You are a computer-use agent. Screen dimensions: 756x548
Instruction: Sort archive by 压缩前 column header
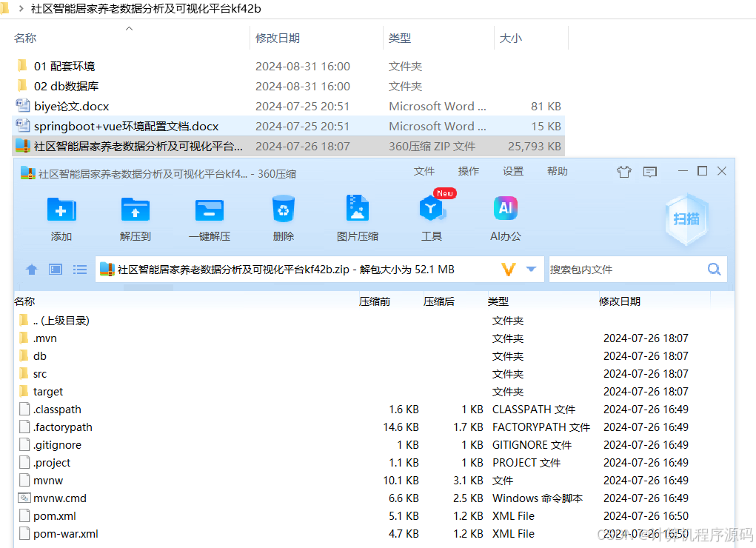click(375, 301)
